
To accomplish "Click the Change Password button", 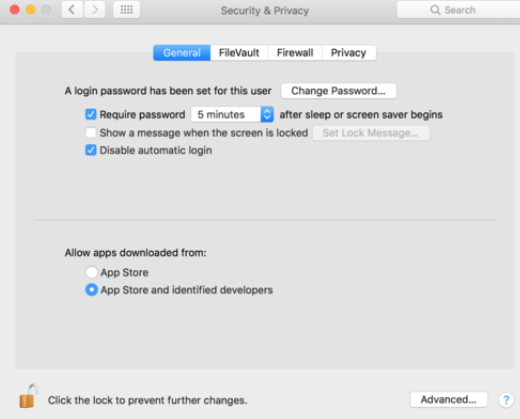I will tap(339, 91).
